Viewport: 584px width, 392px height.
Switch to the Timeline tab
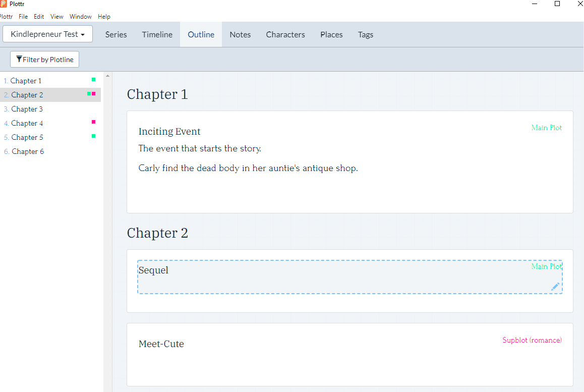pyautogui.click(x=157, y=34)
